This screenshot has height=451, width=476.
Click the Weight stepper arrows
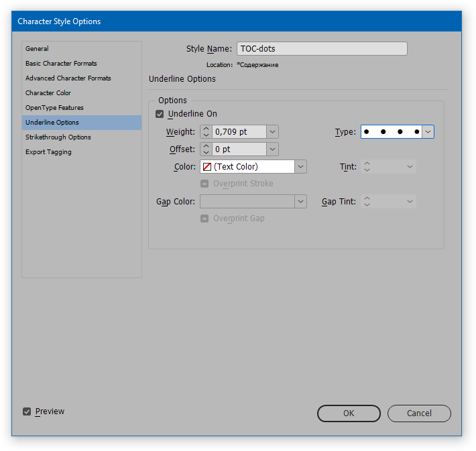pyautogui.click(x=206, y=132)
